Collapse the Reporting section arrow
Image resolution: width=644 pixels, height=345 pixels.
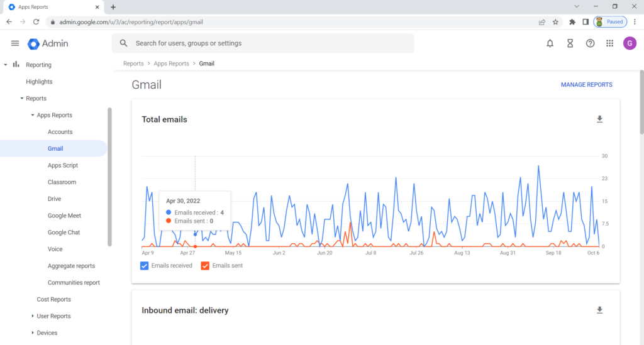tap(5, 65)
